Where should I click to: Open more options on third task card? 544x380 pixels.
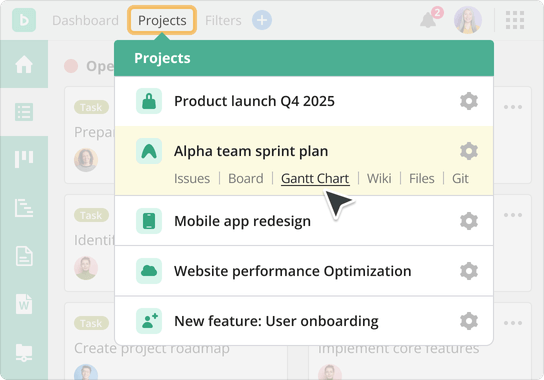coord(513,323)
